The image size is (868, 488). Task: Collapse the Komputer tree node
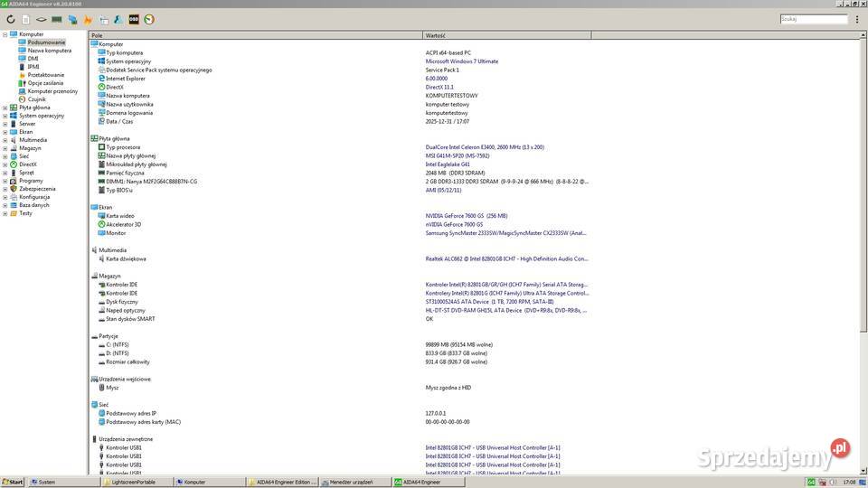point(5,34)
